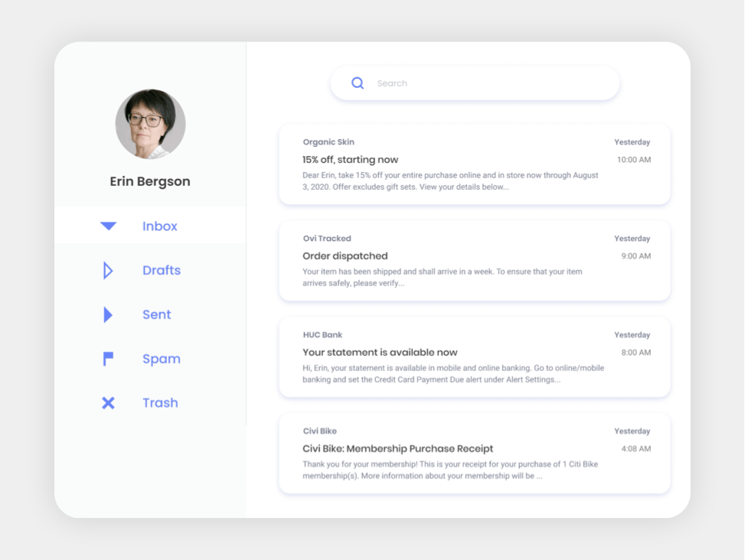This screenshot has height=560, width=745.
Task: Click the Spam flag icon
Action: pos(108,359)
